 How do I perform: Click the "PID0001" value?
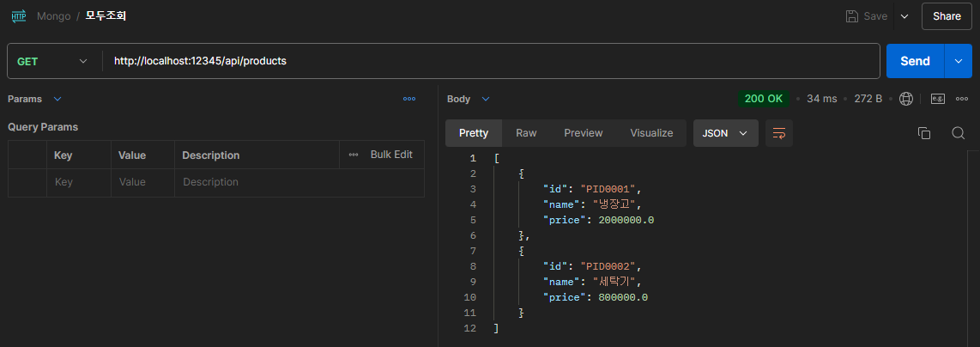pyautogui.click(x=608, y=189)
